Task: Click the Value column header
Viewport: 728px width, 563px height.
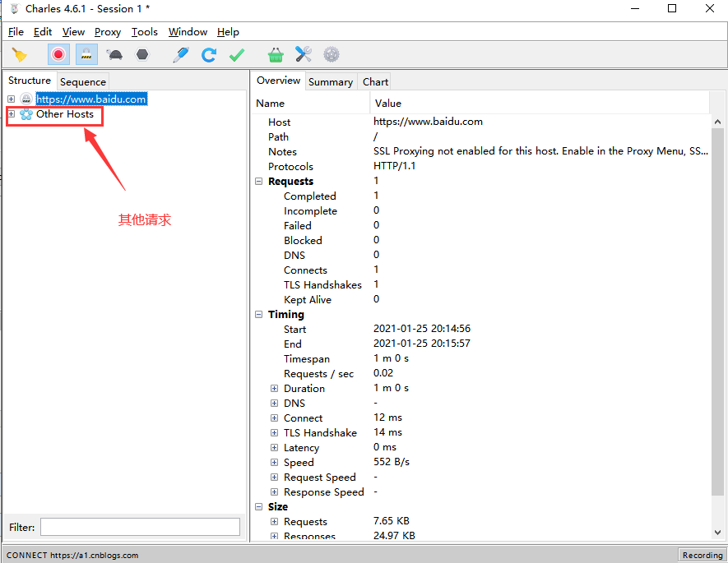Action: [540, 103]
